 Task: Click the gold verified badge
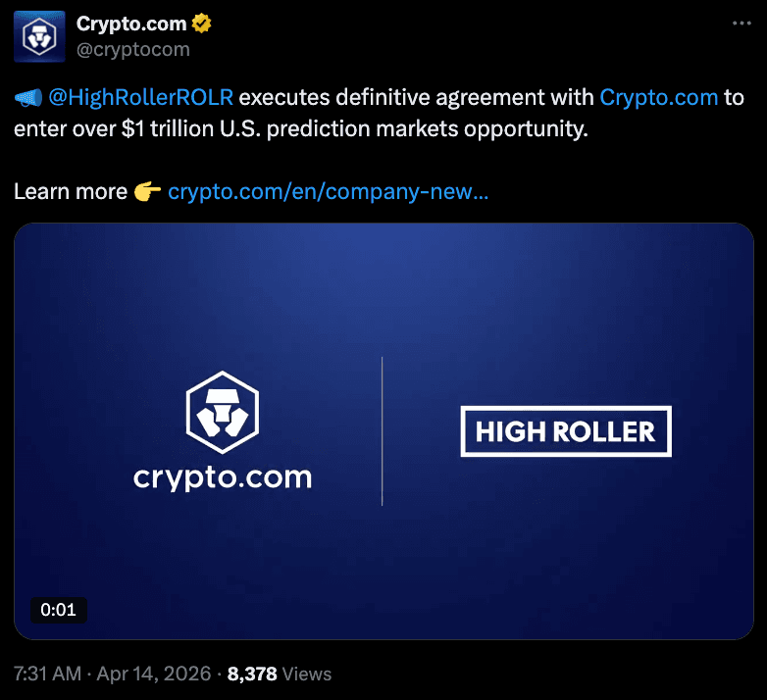click(x=201, y=24)
